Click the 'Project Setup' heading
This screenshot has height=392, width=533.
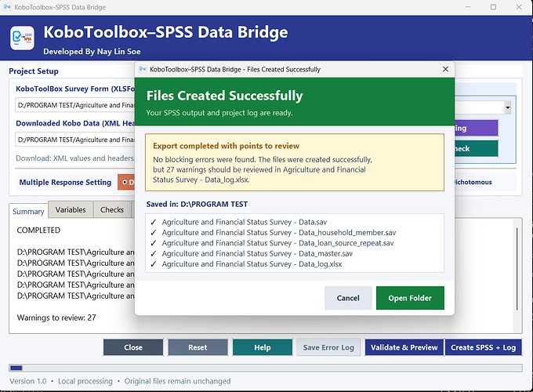34,71
